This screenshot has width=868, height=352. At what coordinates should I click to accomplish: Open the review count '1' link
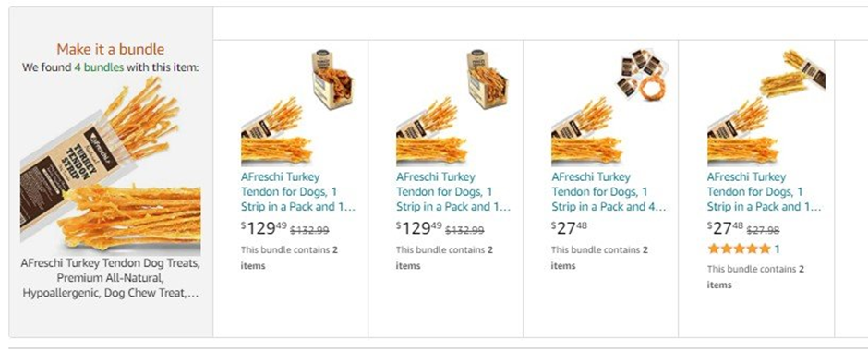[x=778, y=249]
